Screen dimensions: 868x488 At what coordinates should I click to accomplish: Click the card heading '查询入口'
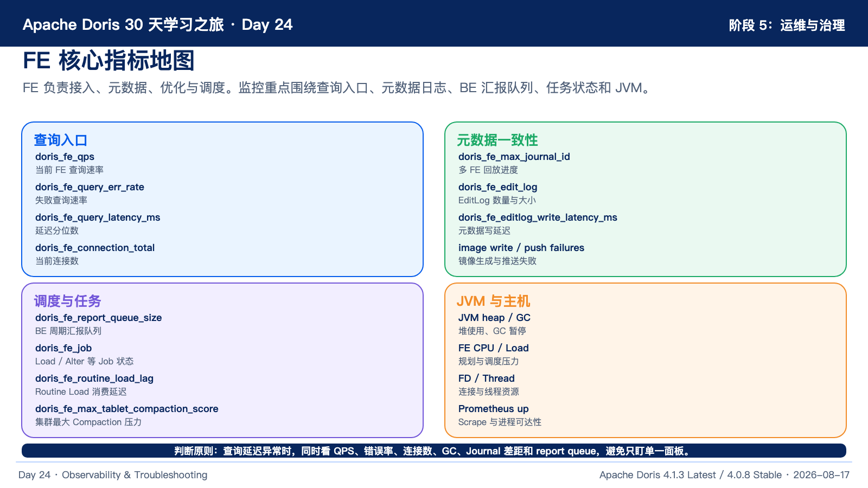(61, 140)
